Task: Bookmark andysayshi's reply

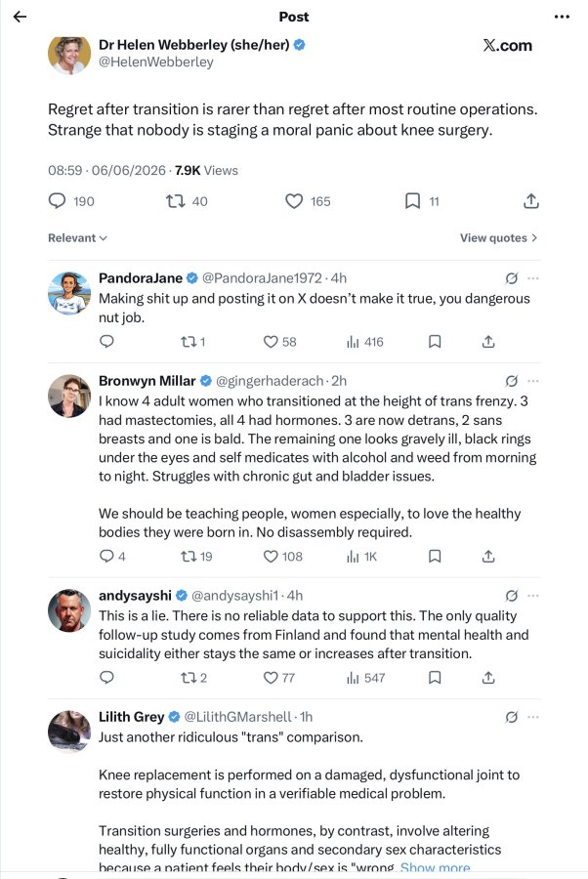Action: [x=435, y=678]
